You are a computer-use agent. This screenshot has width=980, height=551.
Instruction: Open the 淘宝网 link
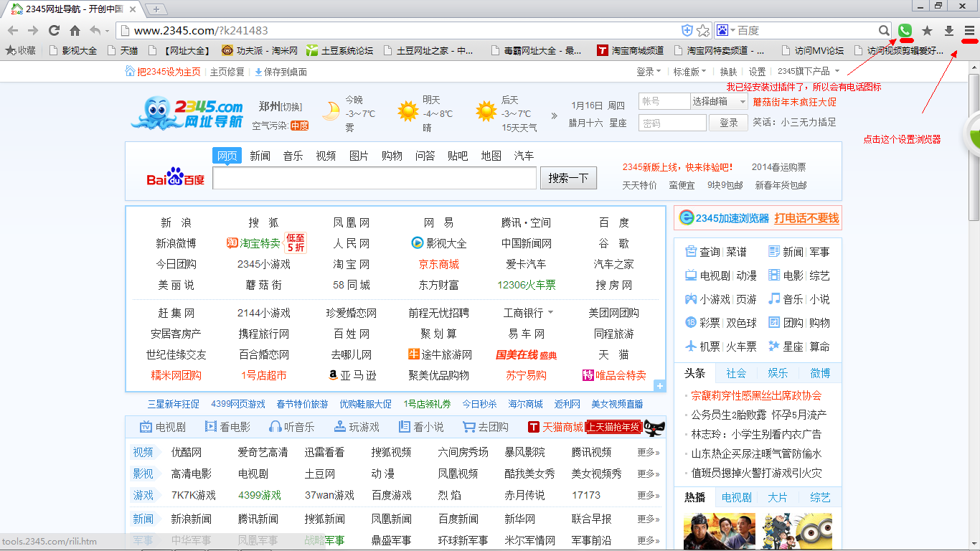[x=352, y=264]
